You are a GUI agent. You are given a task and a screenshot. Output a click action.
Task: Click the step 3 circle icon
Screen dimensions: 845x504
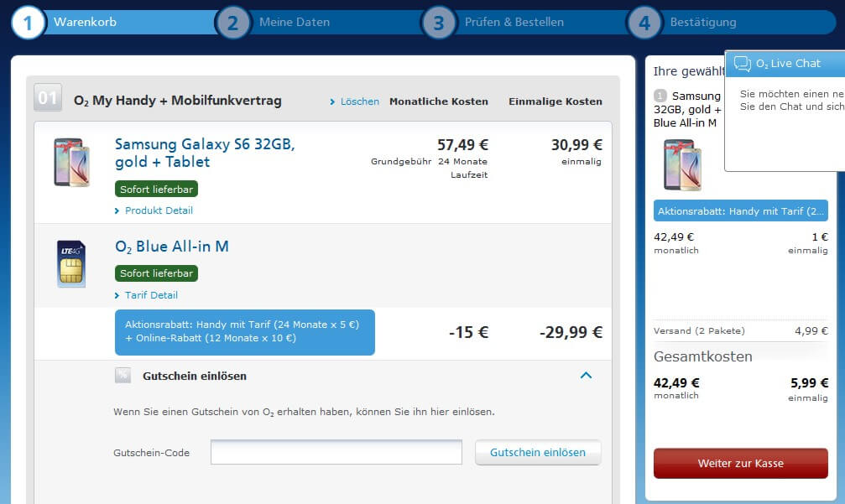[x=438, y=23]
